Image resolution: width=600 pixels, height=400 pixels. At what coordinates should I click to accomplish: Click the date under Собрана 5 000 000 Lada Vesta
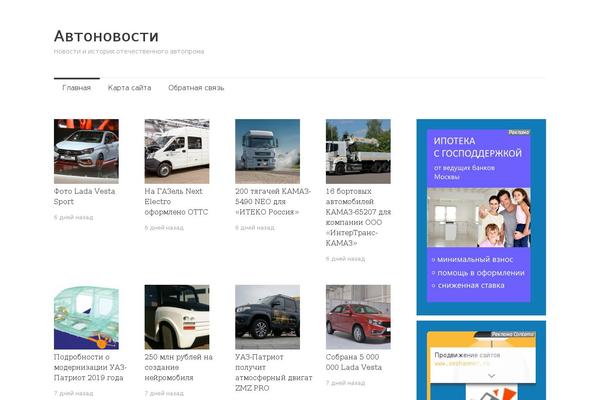[346, 383]
